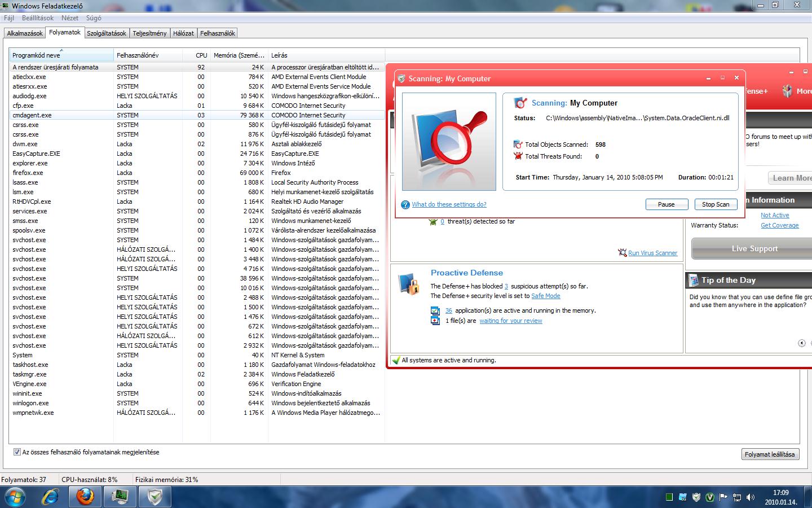Switch to the Alkalmazások tab
The height and width of the screenshot is (508, 812).
point(25,33)
